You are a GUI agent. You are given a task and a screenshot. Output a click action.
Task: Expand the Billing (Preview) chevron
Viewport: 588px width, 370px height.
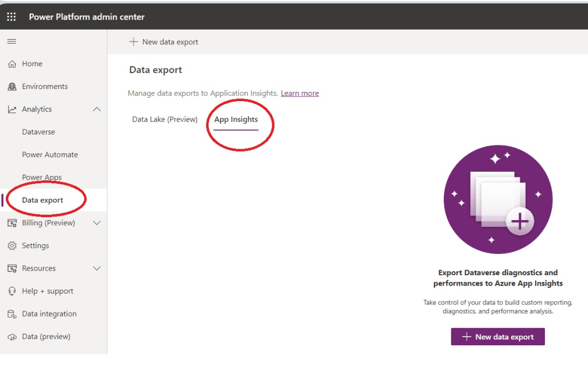coord(97,223)
